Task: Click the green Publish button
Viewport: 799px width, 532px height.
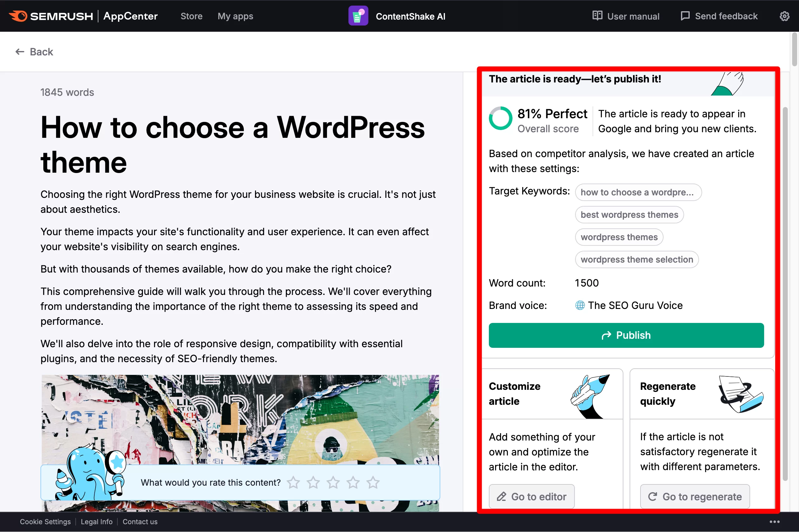Action: coord(627,335)
